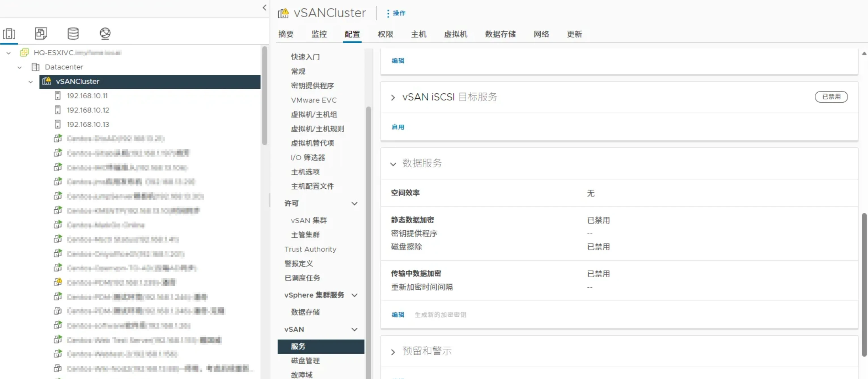This screenshot has height=379, width=868.
Task: Open 警报定义 settings
Action: pos(298,263)
